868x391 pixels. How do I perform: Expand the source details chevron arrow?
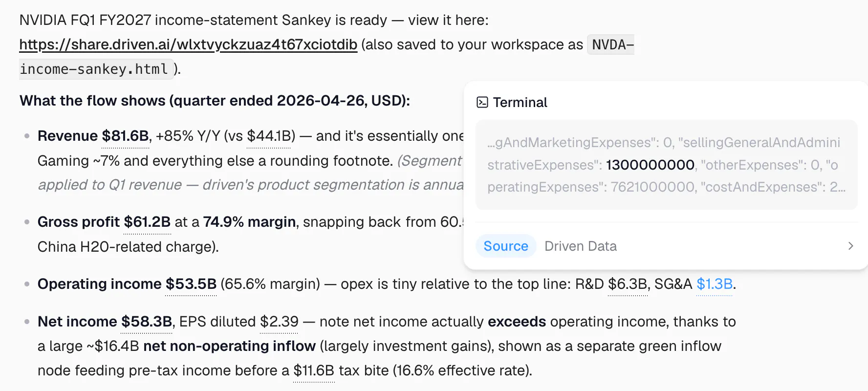pyautogui.click(x=850, y=246)
